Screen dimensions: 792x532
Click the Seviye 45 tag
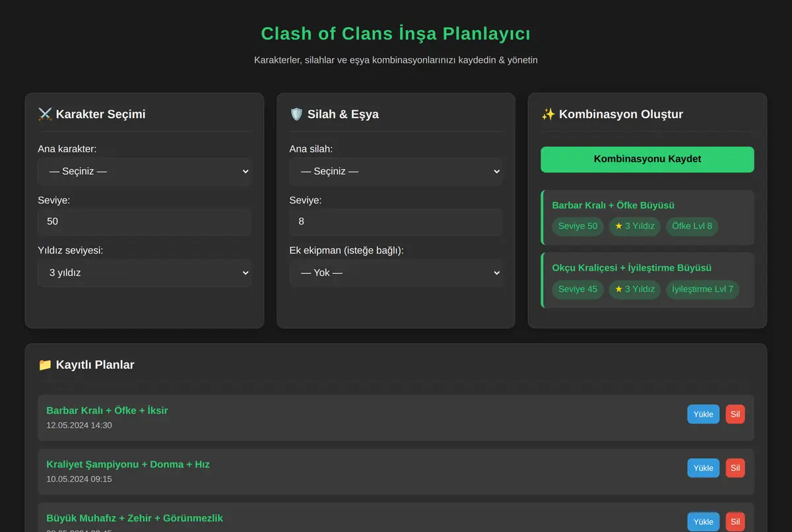(577, 289)
